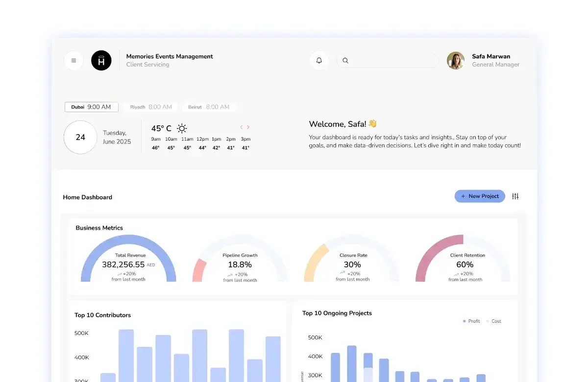Viewport: 588px width, 382px height.
Task: Click the 12pm forecast hour
Action: pyautogui.click(x=203, y=139)
